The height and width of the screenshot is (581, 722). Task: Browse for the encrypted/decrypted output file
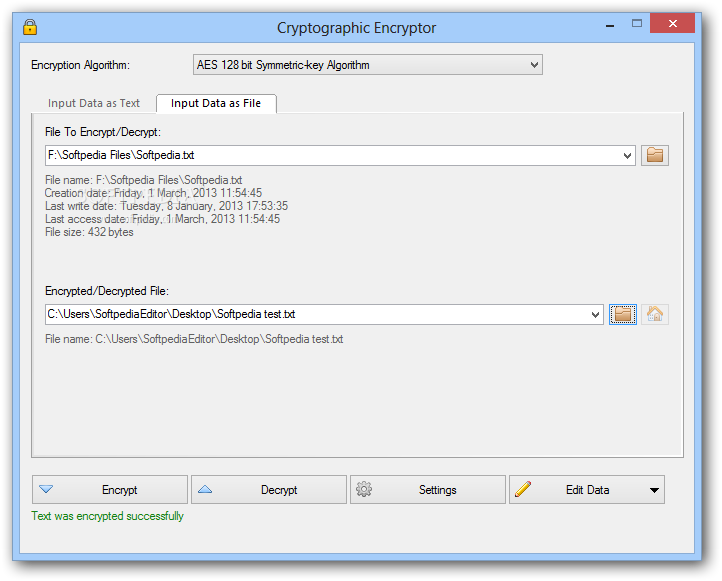pos(623,314)
